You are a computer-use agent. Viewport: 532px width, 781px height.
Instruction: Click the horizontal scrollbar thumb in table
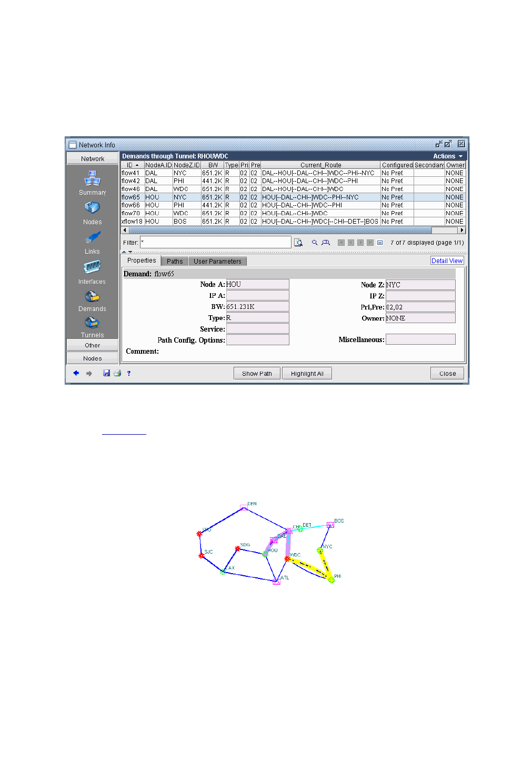click(280, 230)
